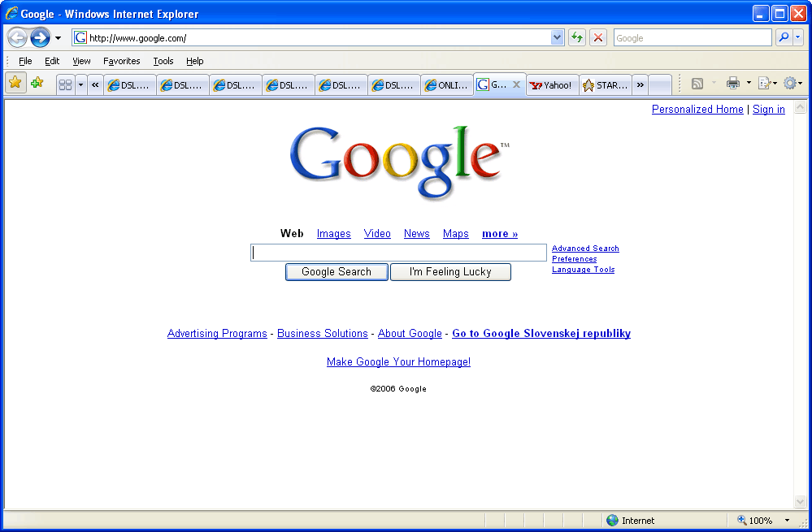
Task: Open the Preferences link
Action: 575,259
